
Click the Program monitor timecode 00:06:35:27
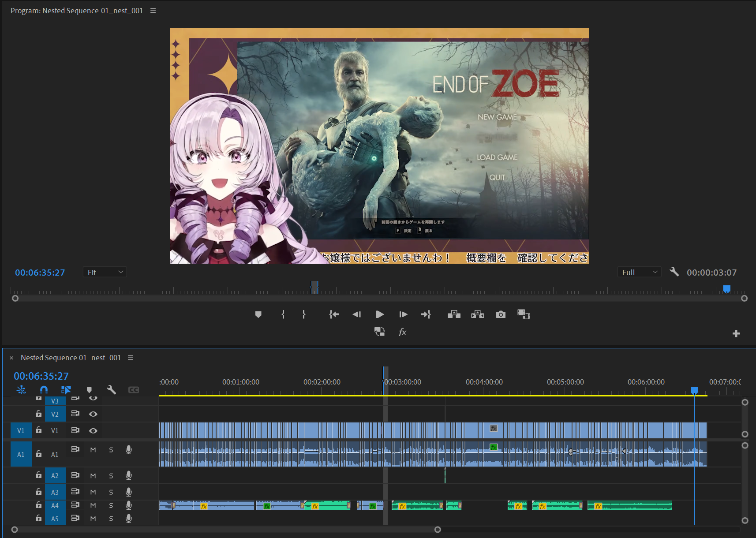coord(40,273)
